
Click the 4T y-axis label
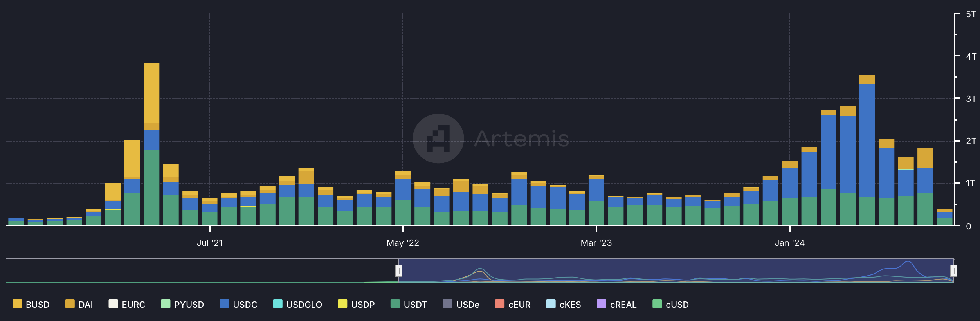click(971, 56)
